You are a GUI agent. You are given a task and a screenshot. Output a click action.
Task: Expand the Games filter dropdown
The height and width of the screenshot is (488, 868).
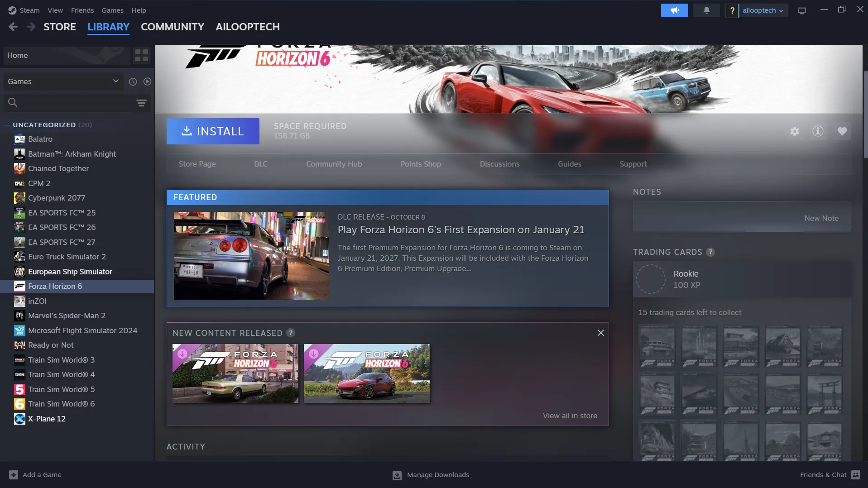[62, 82]
